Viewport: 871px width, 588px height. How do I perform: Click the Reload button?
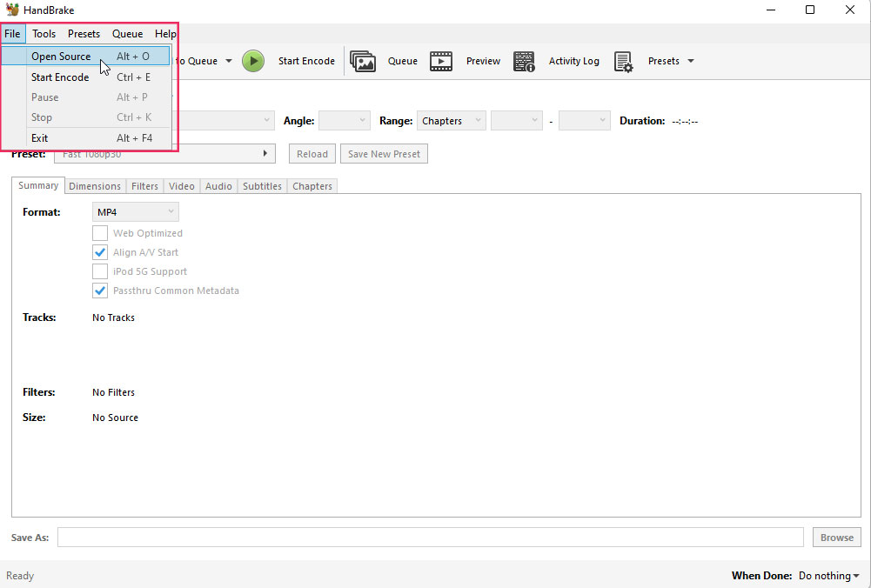tap(312, 154)
